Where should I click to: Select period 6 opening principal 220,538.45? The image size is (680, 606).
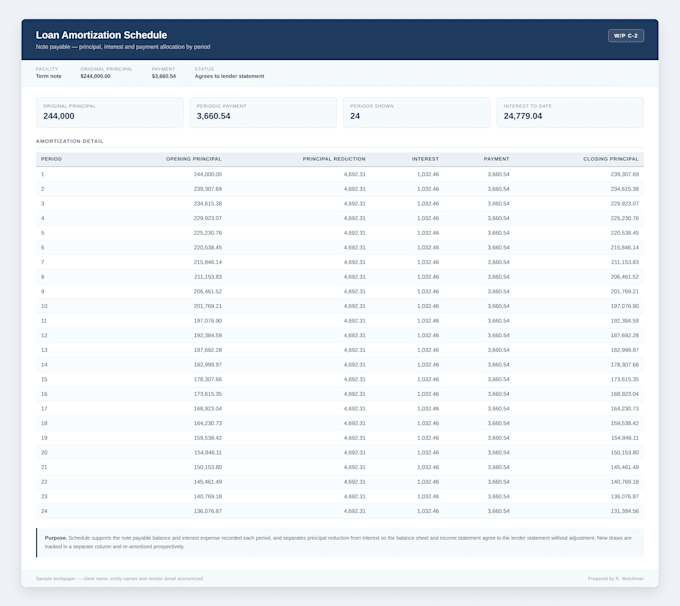pos(208,248)
